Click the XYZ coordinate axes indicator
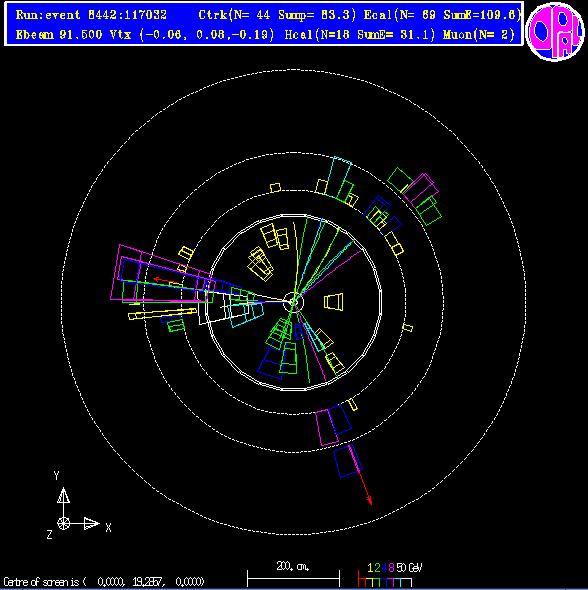The width and height of the screenshot is (588, 590). click(78, 505)
